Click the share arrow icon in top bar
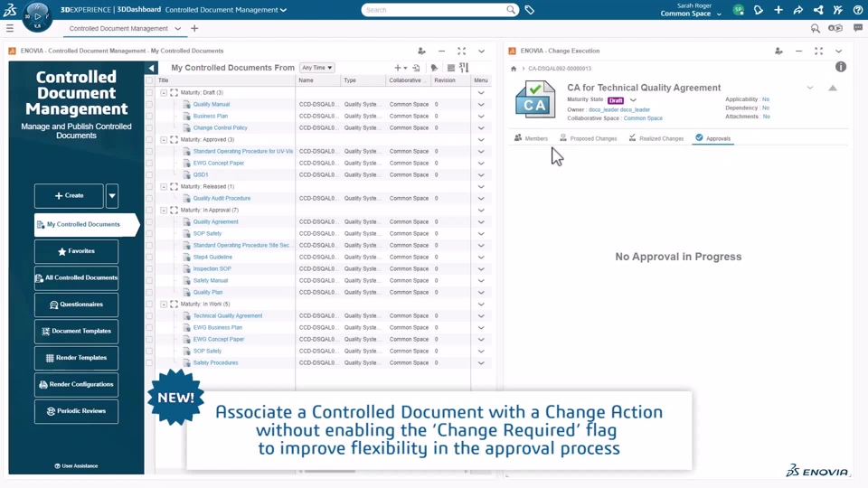This screenshot has width=868, height=488. click(798, 10)
